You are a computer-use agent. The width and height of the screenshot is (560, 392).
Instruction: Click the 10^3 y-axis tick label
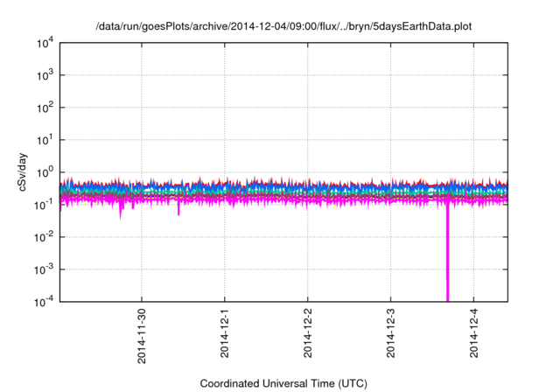[x=45, y=75]
